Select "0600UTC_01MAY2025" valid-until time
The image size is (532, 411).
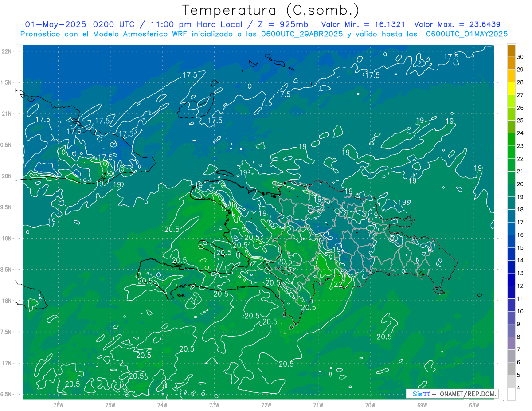467,34
